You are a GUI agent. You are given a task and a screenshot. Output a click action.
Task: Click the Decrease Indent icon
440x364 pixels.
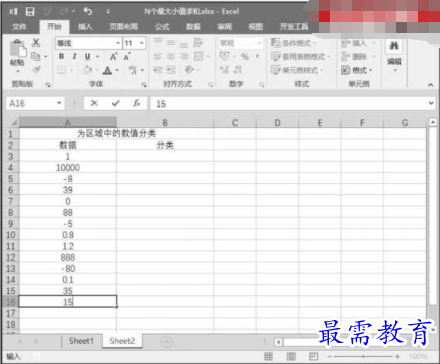(158, 70)
